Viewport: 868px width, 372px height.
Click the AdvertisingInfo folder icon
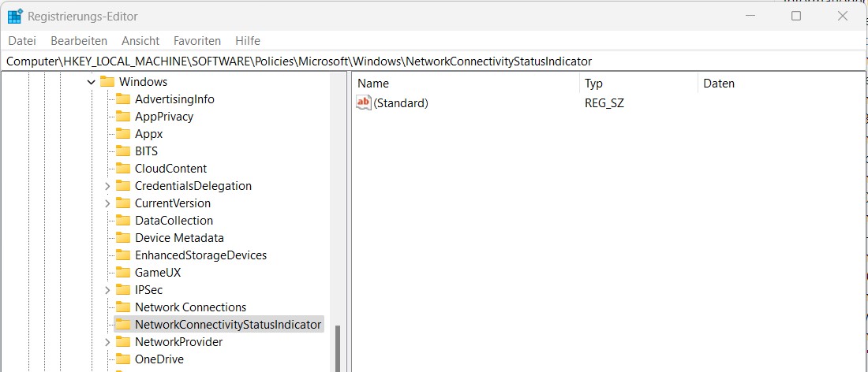(123, 99)
